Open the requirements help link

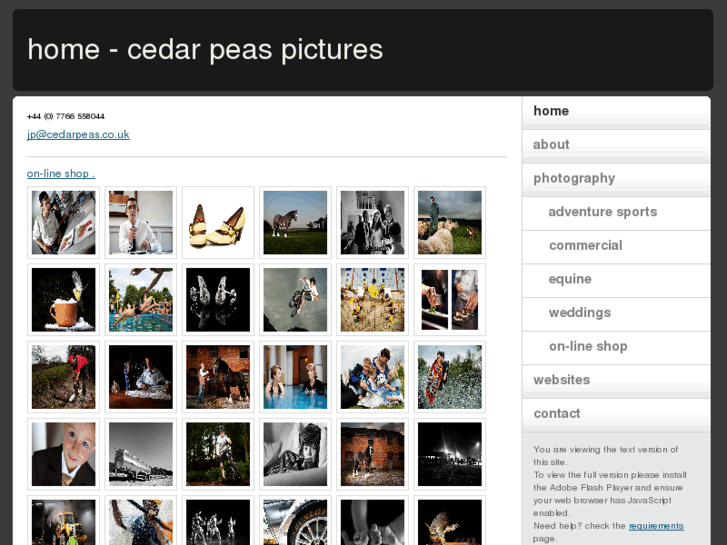[x=656, y=526]
